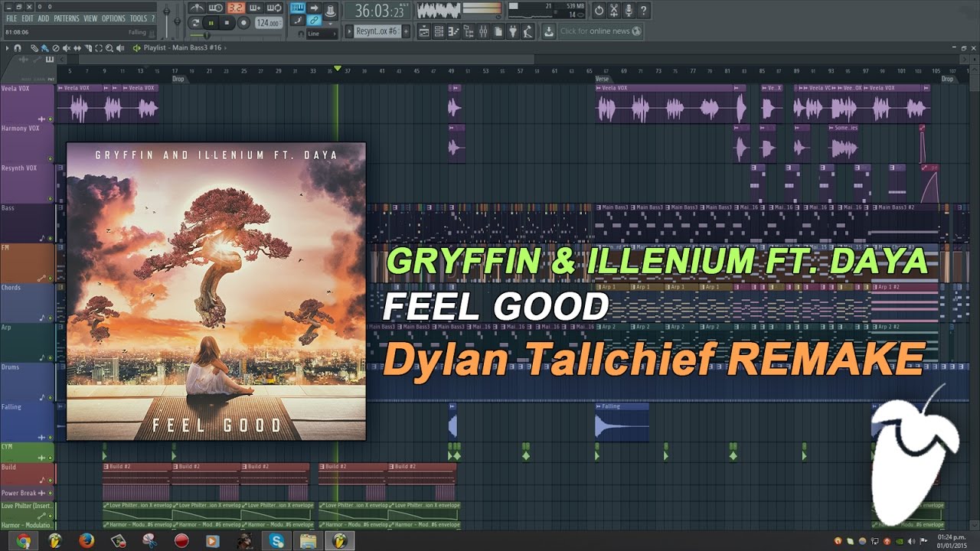Select the playlist paint brush tool
980x551 pixels.
click(x=45, y=48)
